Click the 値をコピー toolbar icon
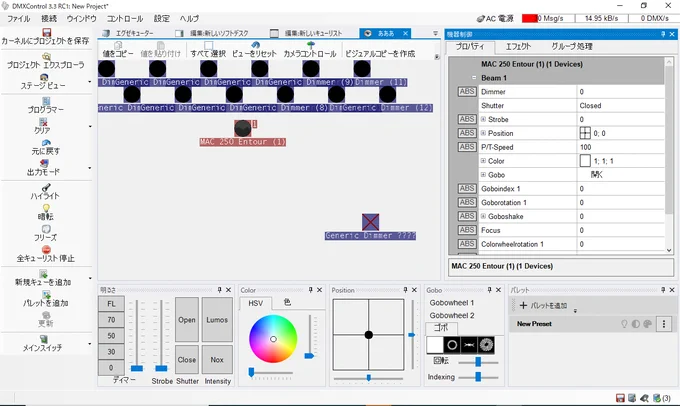Image resolution: width=680 pixels, height=406 pixels. [x=118, y=45]
